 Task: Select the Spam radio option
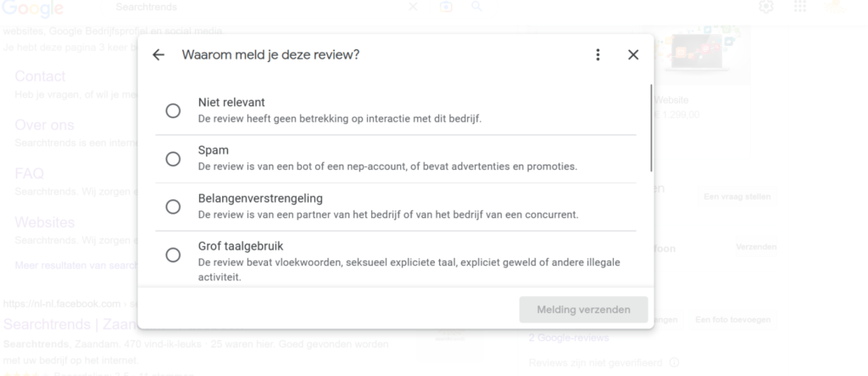click(173, 160)
